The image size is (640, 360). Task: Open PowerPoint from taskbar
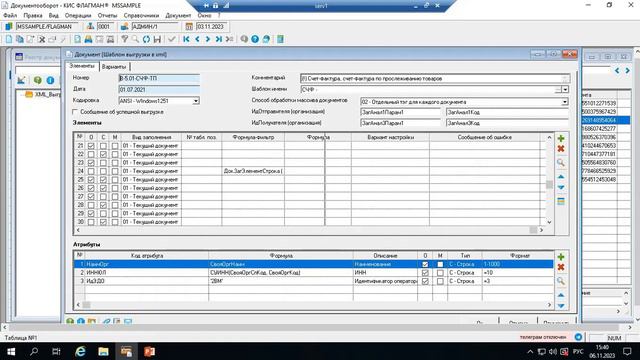[149, 351]
